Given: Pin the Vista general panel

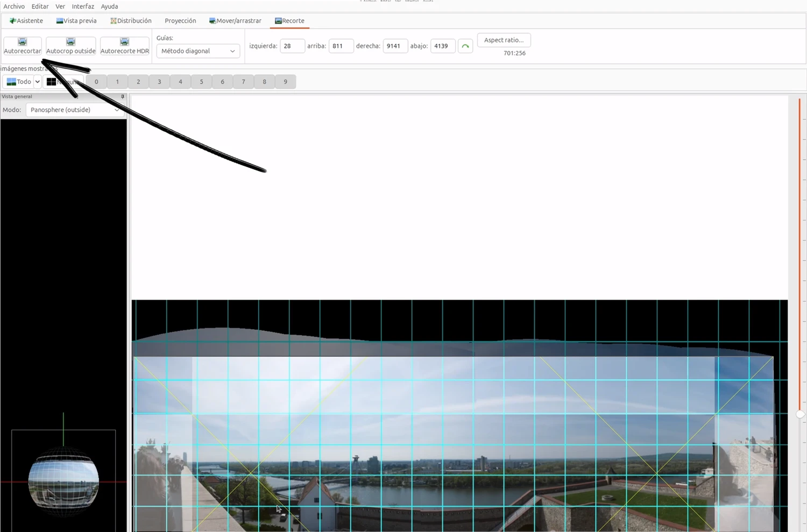Looking at the screenshot, I should pos(123,97).
